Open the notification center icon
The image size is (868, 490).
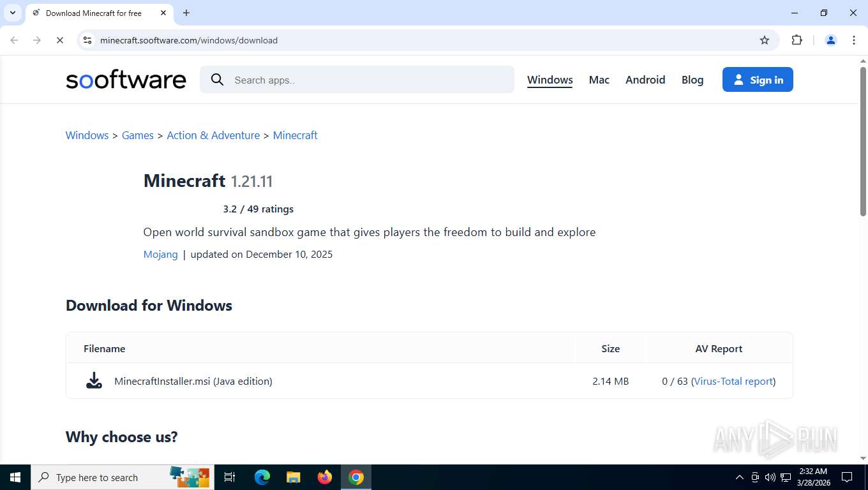tap(847, 477)
